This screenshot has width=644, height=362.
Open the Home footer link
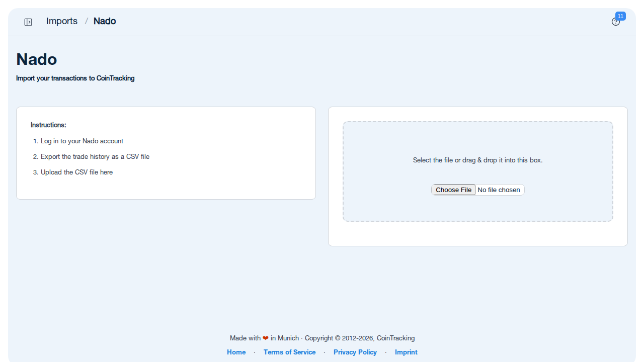236,352
